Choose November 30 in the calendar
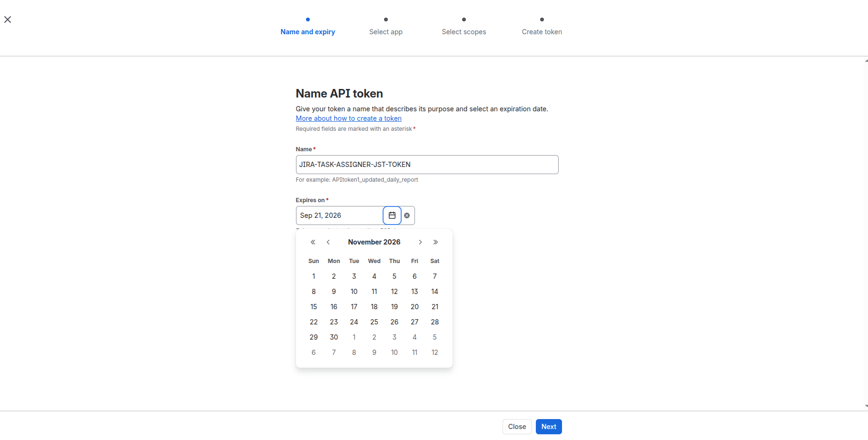868x440 pixels. pos(334,337)
